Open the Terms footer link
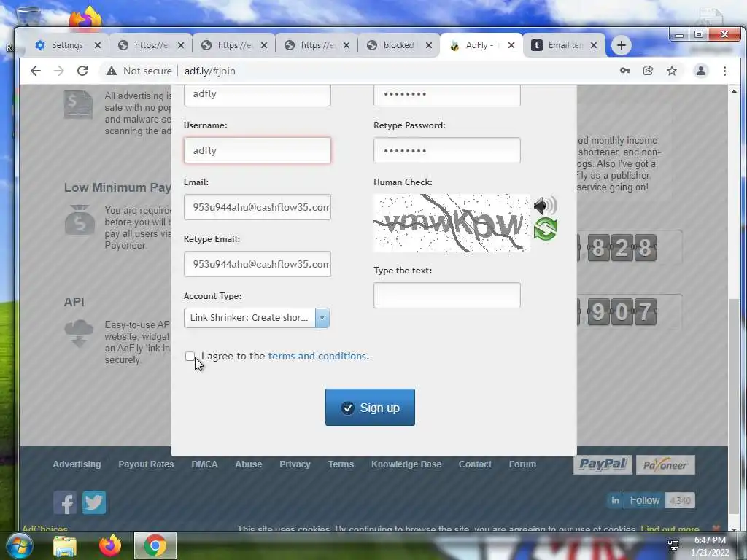Image resolution: width=747 pixels, height=560 pixels. pos(341,464)
